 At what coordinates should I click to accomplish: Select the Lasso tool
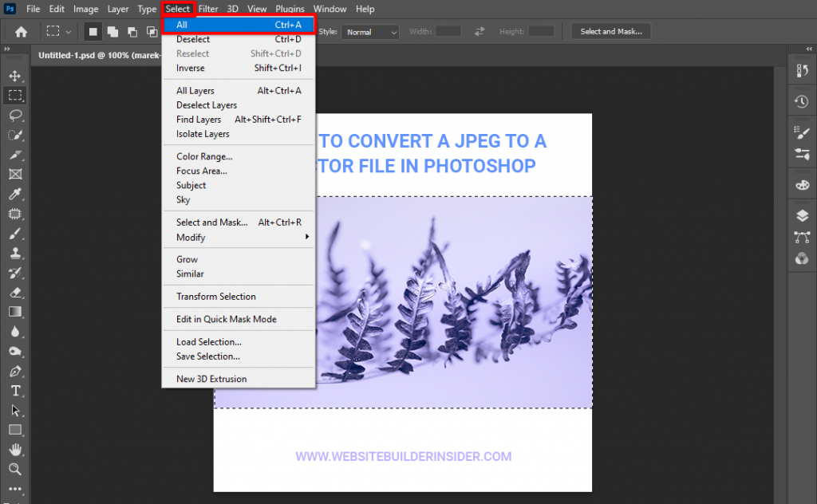pos(15,115)
